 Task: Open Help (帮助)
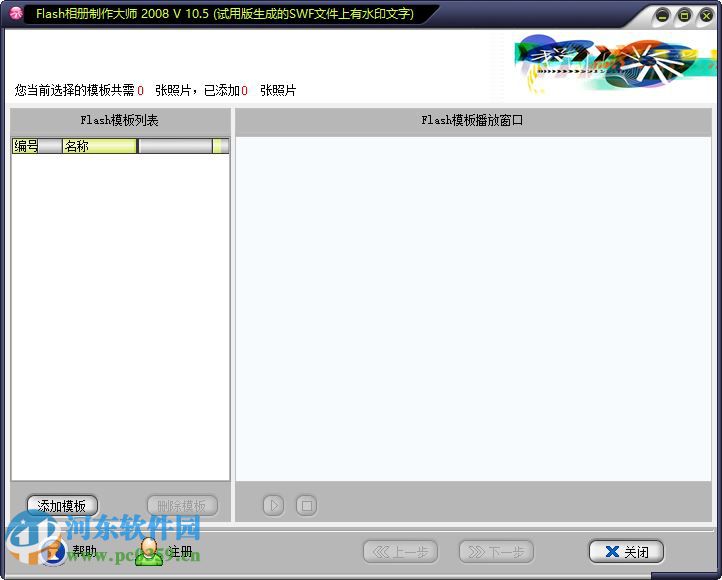tap(69, 551)
